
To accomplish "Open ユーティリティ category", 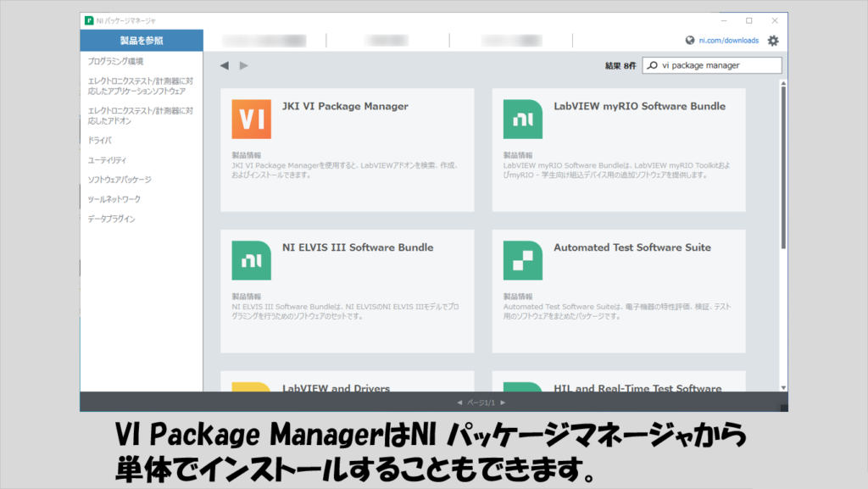I will [x=108, y=160].
